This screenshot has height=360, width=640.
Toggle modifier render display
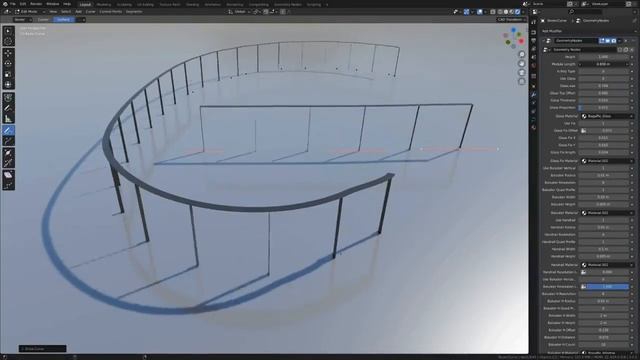tap(613, 41)
